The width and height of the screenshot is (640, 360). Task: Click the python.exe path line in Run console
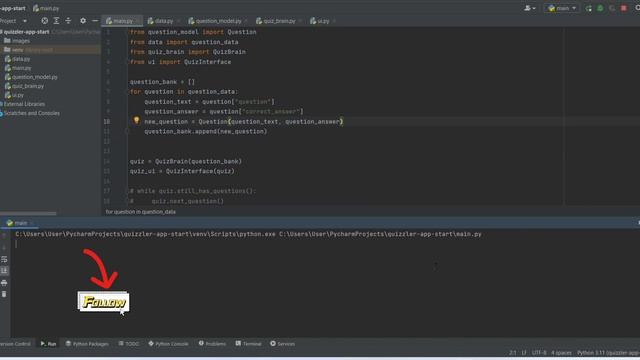(248, 234)
